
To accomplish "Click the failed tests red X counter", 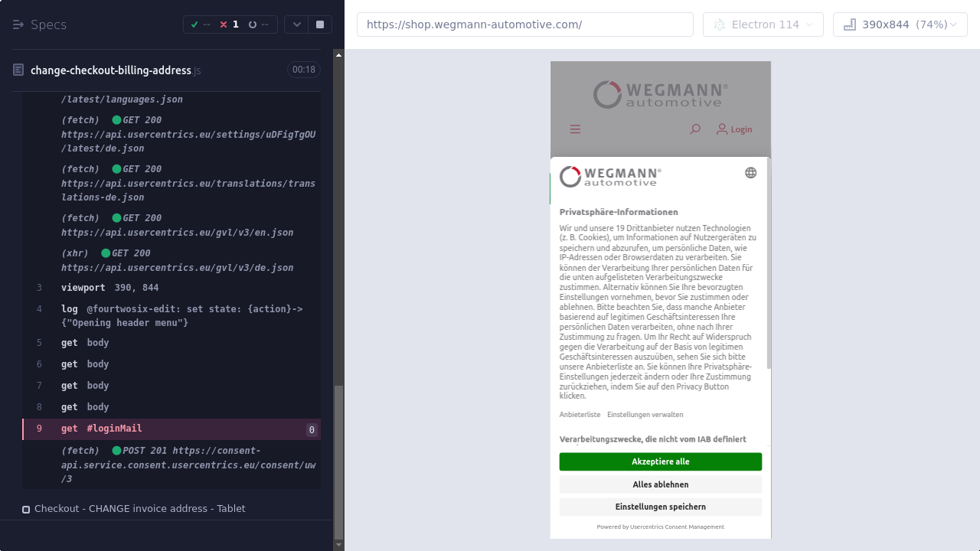I will pos(229,24).
